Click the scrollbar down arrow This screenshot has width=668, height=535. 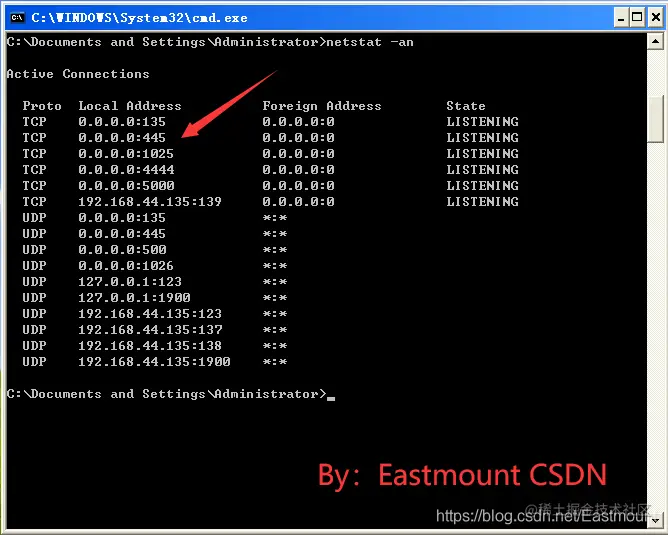tap(655, 520)
